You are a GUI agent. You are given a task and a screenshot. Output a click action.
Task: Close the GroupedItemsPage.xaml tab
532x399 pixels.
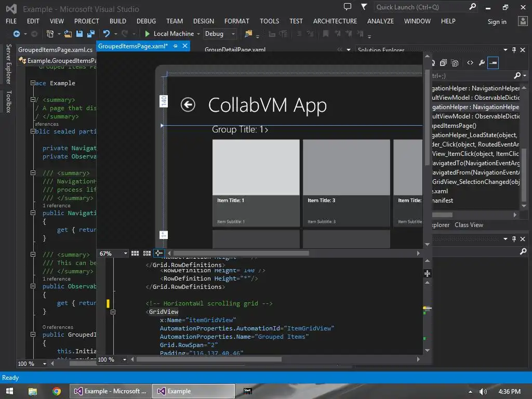[185, 46]
